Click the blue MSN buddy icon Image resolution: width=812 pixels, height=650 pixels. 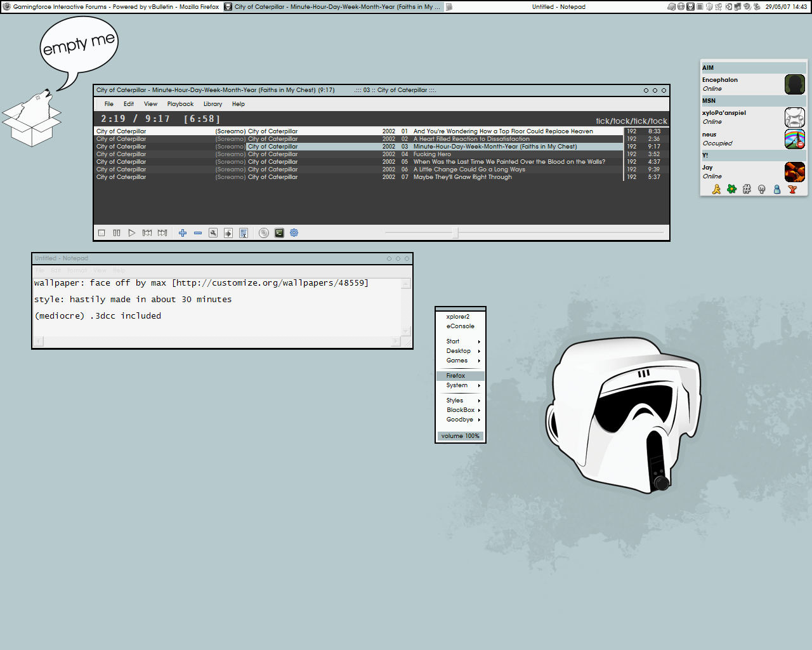[777, 189]
